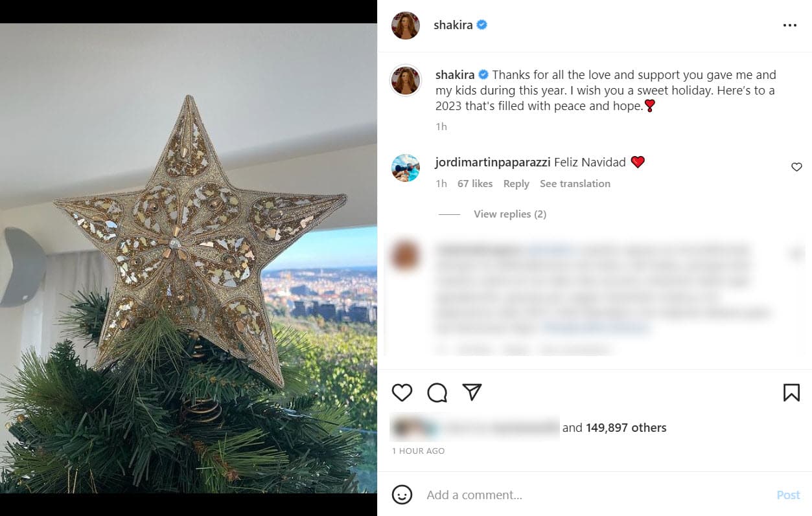This screenshot has height=516, width=812.
Task: Open the comment bubble icon
Action: click(437, 392)
